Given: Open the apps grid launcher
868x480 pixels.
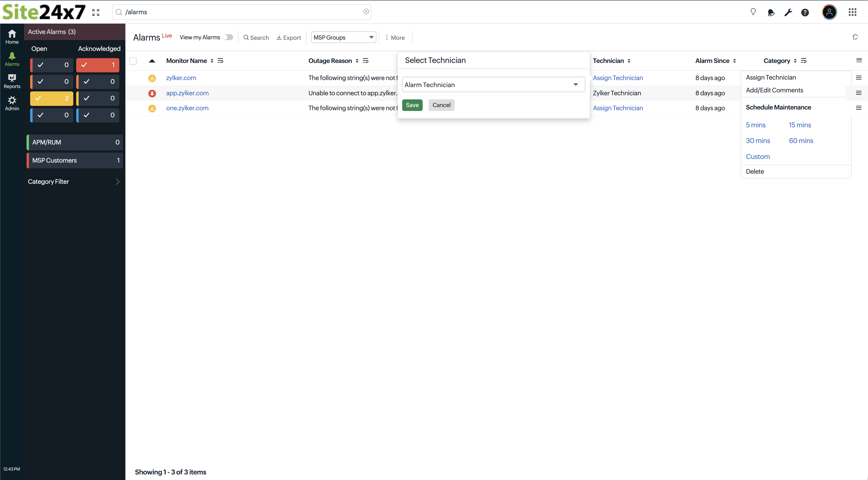Looking at the screenshot, I should (x=852, y=12).
